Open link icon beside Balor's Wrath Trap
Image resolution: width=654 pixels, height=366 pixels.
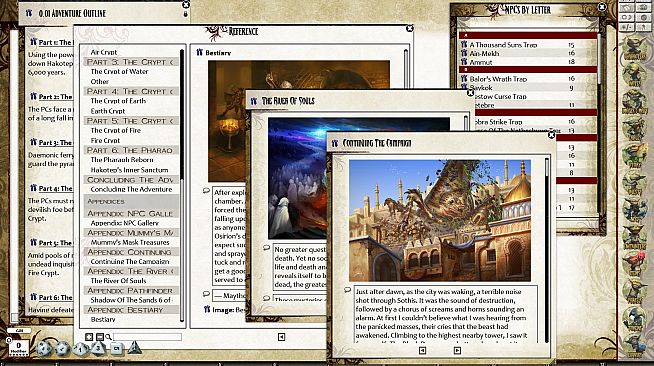[464, 78]
